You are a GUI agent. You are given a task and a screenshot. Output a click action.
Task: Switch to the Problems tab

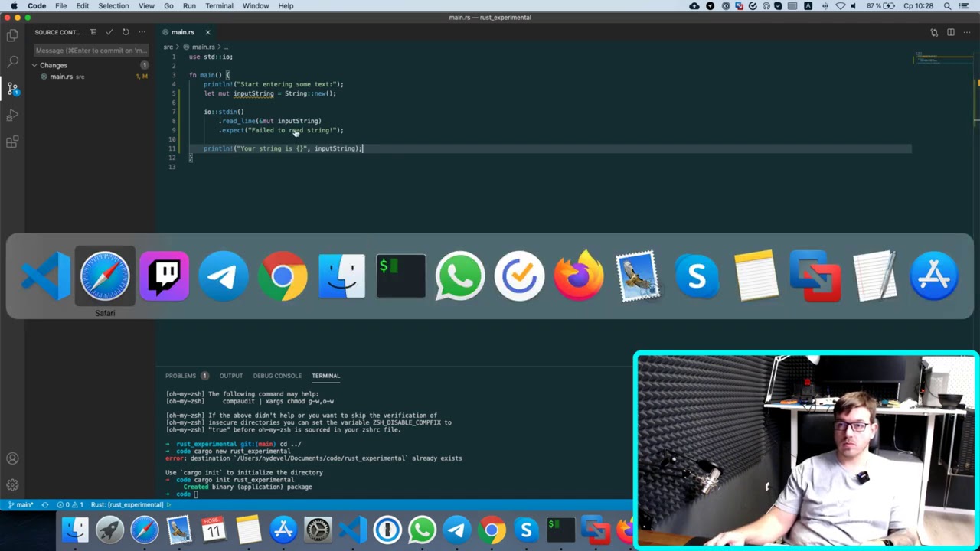[x=181, y=376]
